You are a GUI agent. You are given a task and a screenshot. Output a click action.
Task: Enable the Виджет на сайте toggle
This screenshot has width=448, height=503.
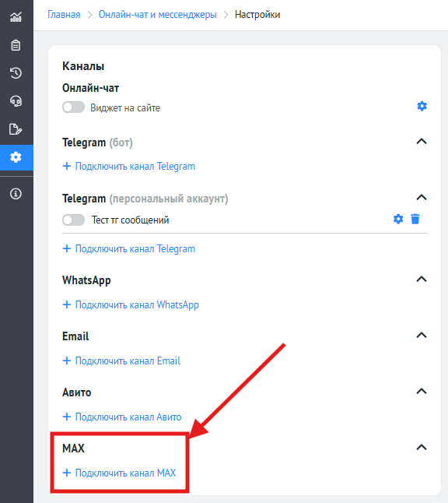click(x=73, y=107)
